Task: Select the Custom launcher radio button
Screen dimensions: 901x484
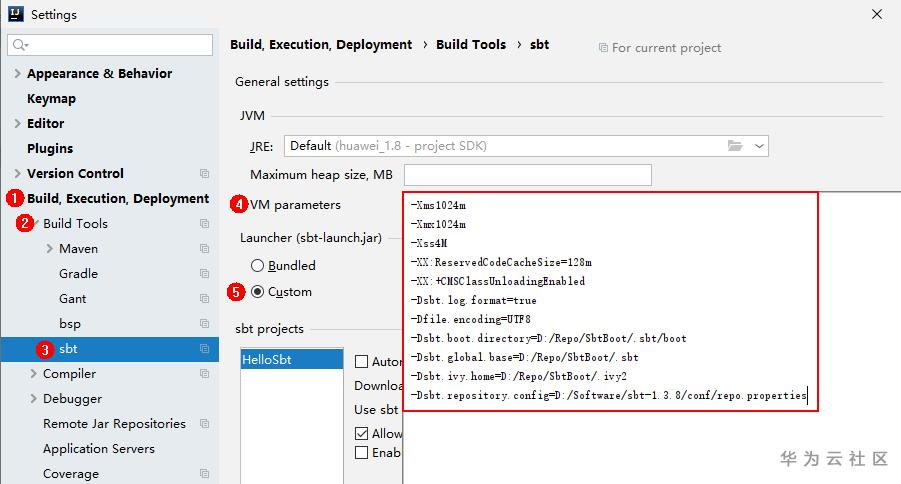Action: tap(258, 292)
